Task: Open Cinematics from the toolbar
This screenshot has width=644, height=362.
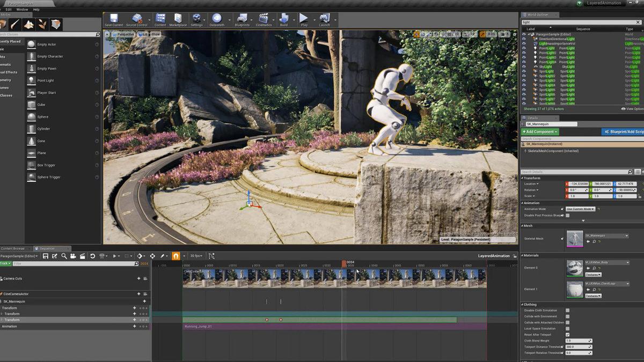Action: 264,19
